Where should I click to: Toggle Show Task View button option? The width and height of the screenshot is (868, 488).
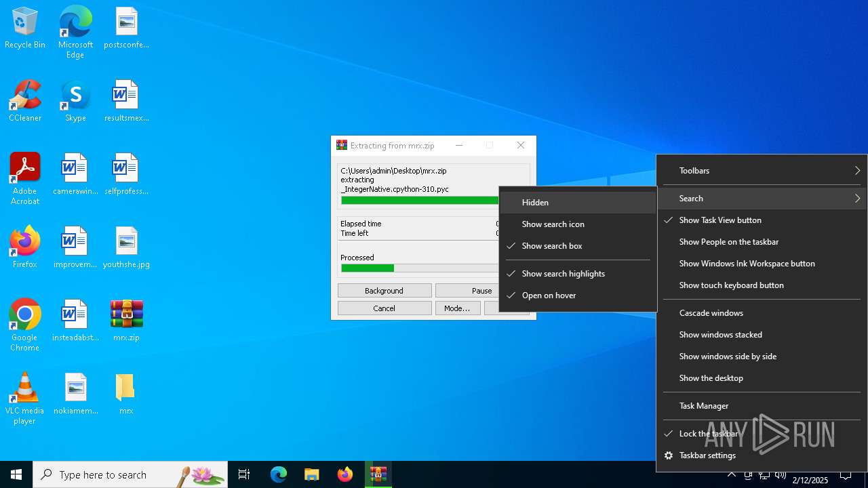coord(762,220)
